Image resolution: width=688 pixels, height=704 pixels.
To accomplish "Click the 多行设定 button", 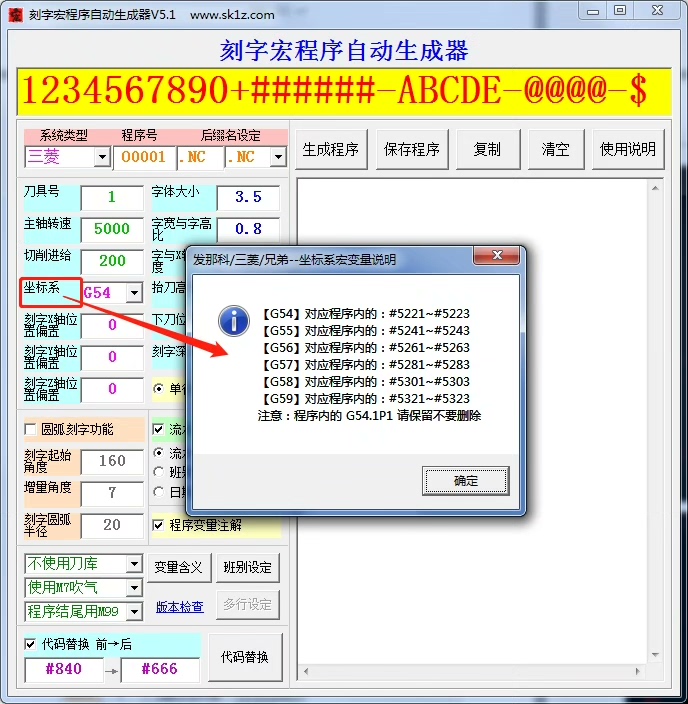I will click(x=247, y=604).
